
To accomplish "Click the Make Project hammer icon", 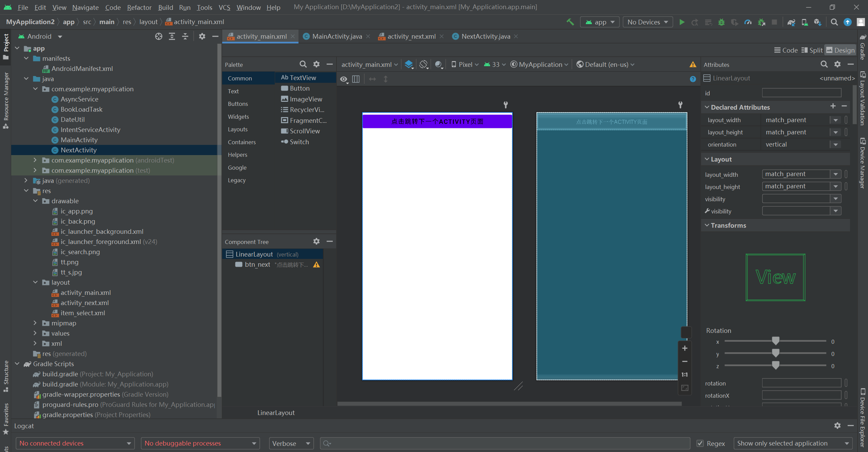I will [570, 22].
